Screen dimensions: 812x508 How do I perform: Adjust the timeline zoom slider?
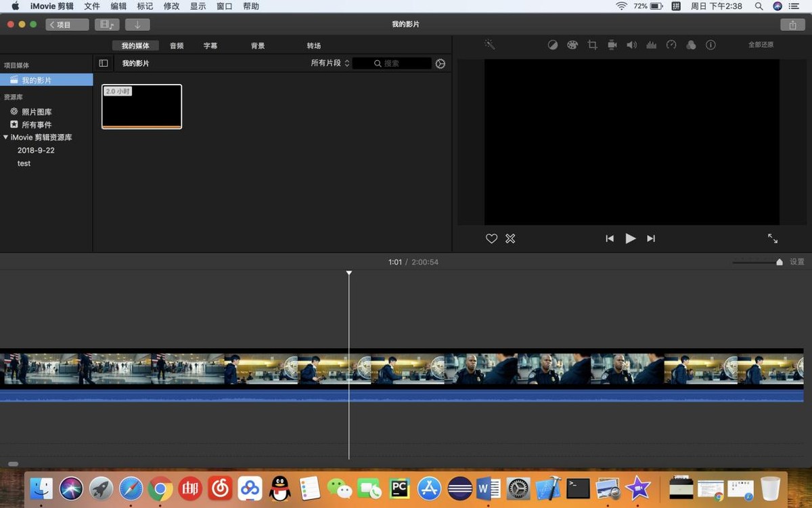point(779,262)
